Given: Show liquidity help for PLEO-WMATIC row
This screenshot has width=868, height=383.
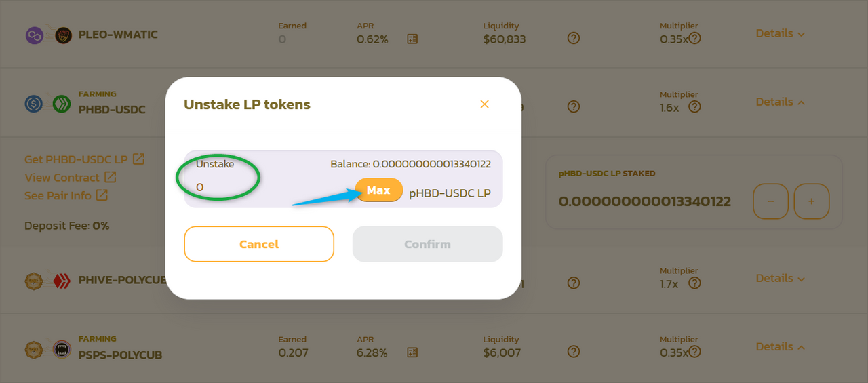Looking at the screenshot, I should click(x=574, y=38).
